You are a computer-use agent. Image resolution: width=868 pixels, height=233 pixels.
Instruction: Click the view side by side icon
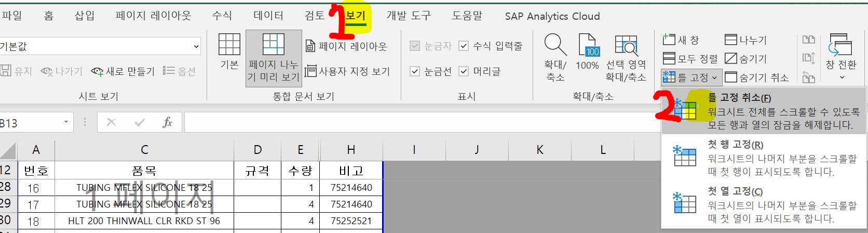(x=808, y=40)
